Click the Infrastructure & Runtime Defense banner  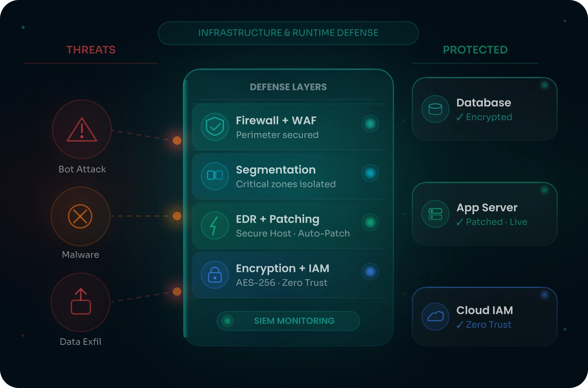point(288,33)
